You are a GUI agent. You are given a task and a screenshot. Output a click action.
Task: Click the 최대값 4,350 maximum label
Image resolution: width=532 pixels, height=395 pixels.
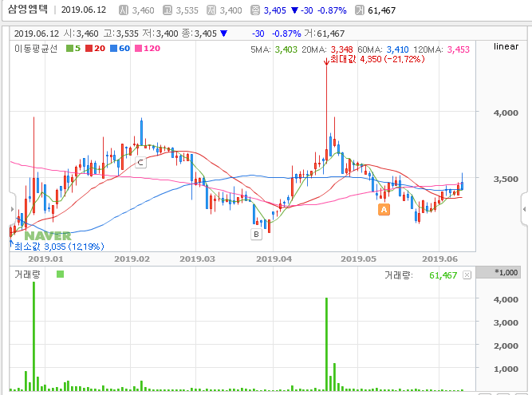pos(377,59)
